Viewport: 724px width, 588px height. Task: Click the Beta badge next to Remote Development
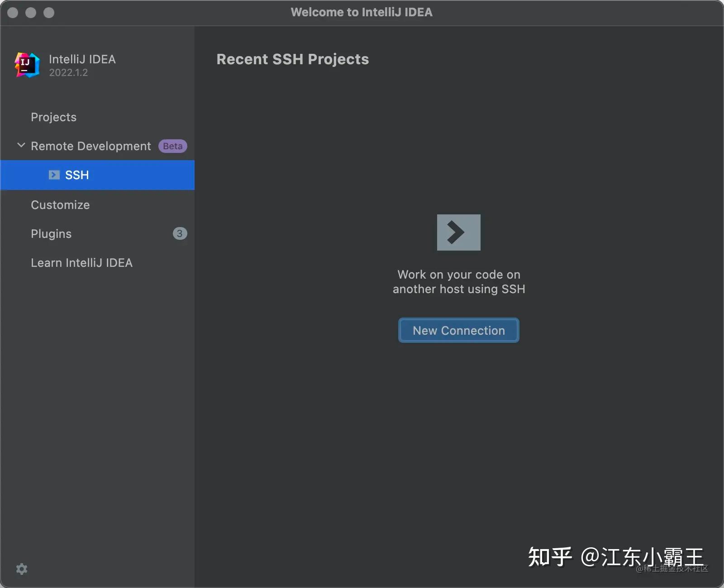coord(172,146)
